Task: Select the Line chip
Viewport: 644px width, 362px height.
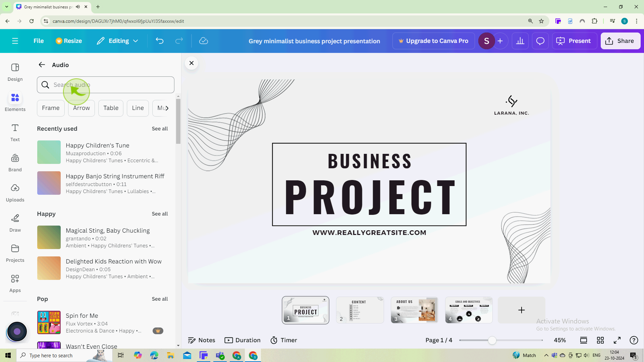Action: 138,108
